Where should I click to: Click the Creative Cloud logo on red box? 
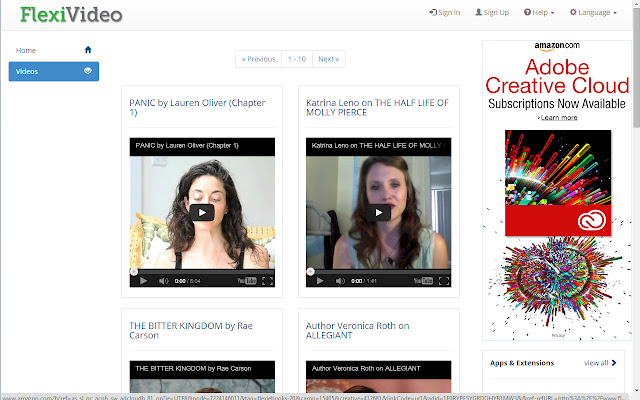point(591,220)
